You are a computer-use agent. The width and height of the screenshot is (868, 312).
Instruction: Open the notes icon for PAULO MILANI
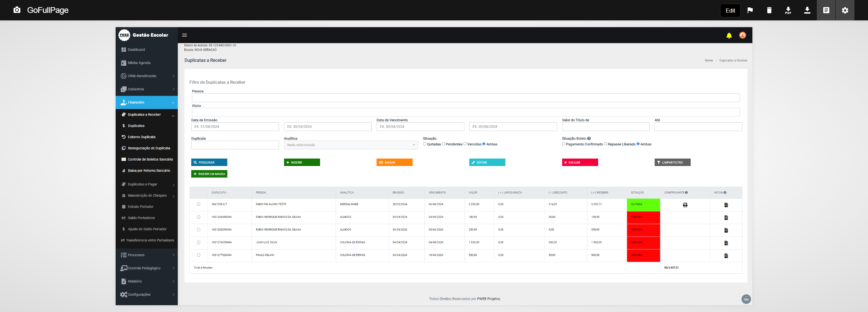(x=726, y=256)
